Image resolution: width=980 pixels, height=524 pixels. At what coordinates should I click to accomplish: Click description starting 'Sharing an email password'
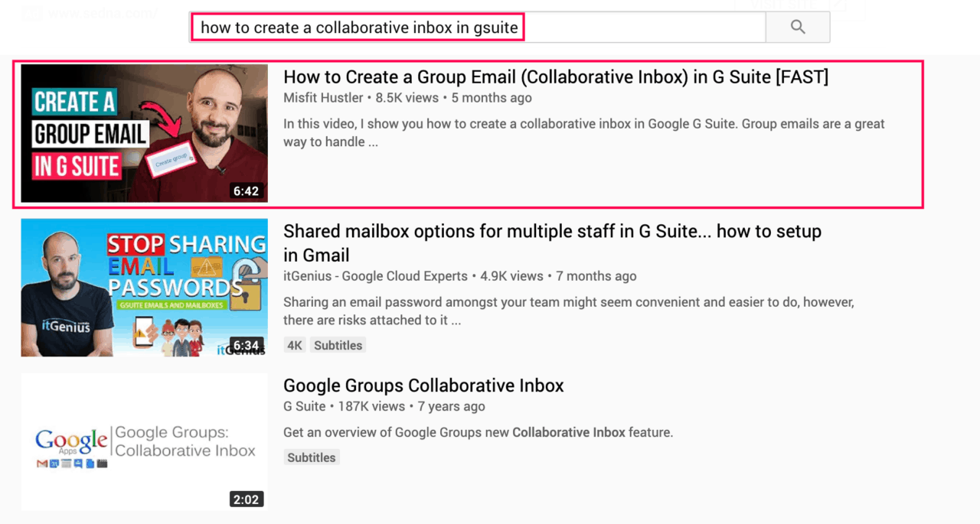(x=569, y=311)
